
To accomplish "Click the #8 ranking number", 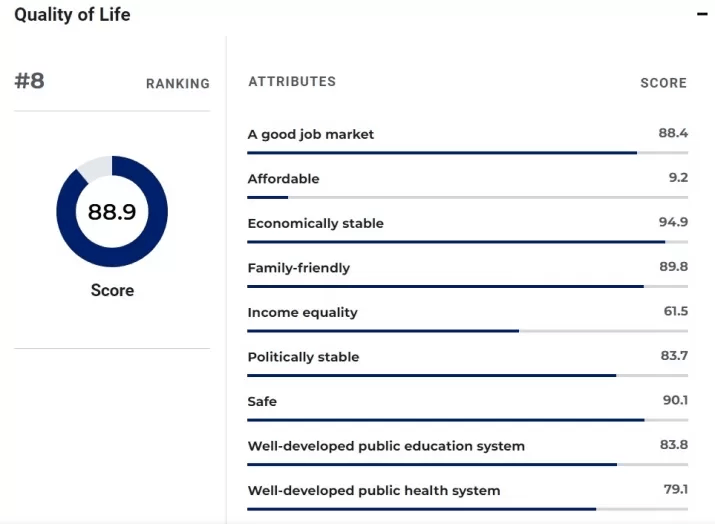I will tap(30, 81).
